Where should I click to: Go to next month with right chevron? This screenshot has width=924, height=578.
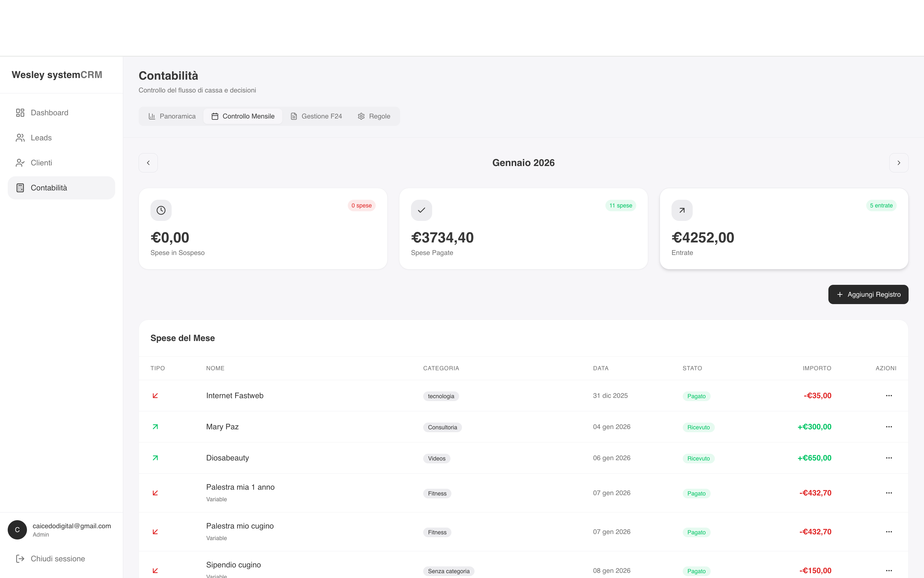click(x=899, y=163)
